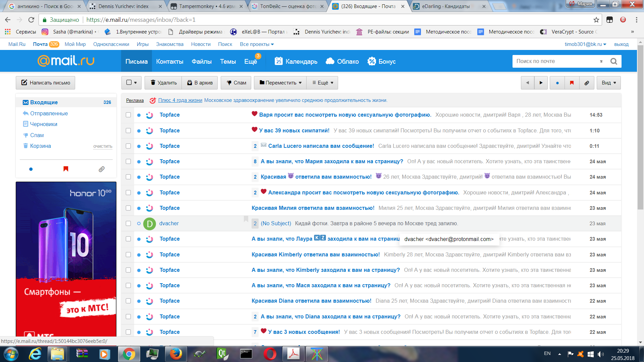Click the red flag filter in toolbar

pyautogui.click(x=572, y=83)
